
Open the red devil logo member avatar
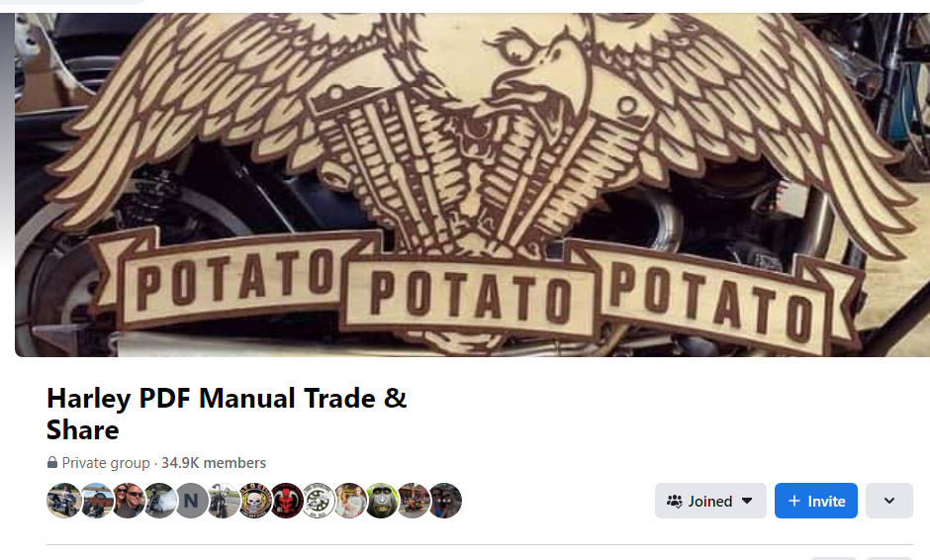point(287,501)
